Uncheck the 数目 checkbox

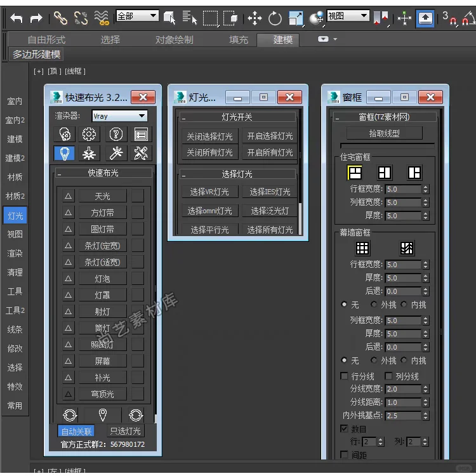[x=344, y=428]
